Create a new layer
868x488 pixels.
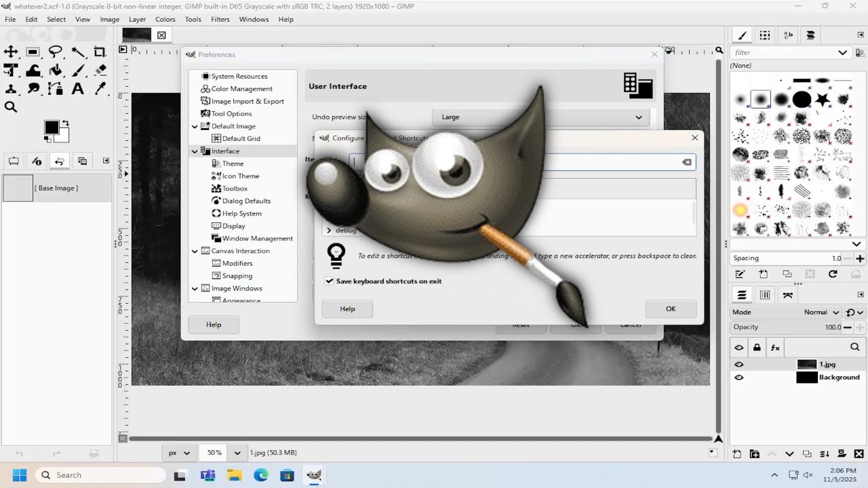(x=737, y=454)
